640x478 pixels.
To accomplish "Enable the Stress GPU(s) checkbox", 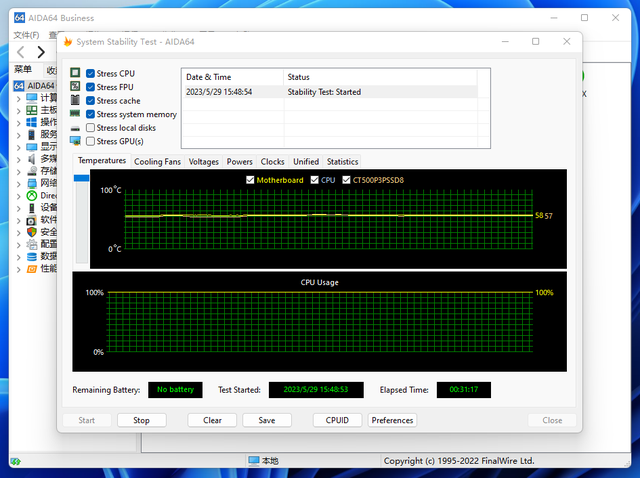I will coord(90,141).
